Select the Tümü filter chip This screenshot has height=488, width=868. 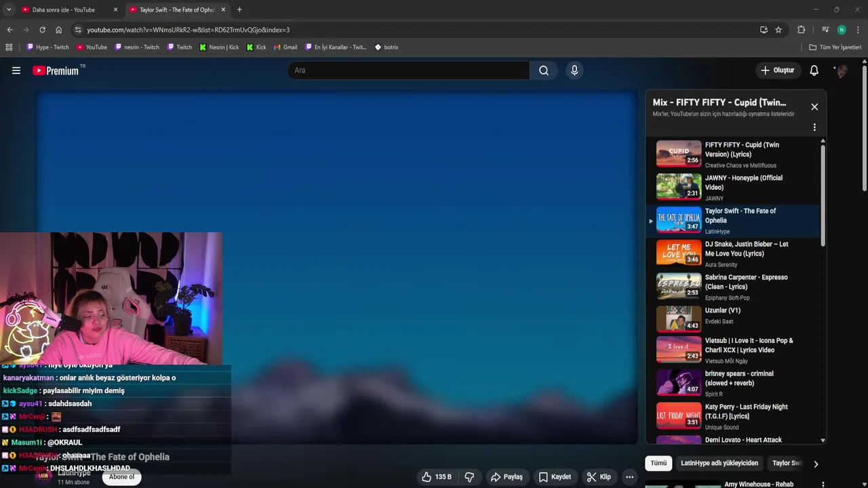point(658,464)
